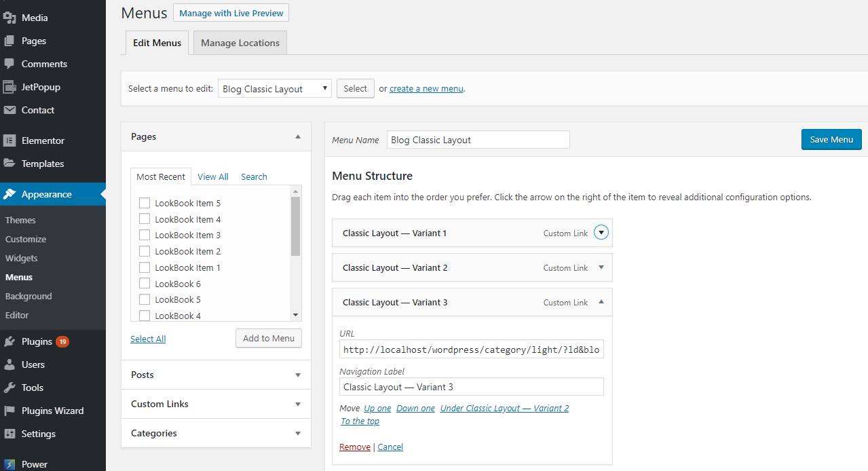Click the Contact envelope icon
The height and width of the screenshot is (471, 868).
[10, 110]
